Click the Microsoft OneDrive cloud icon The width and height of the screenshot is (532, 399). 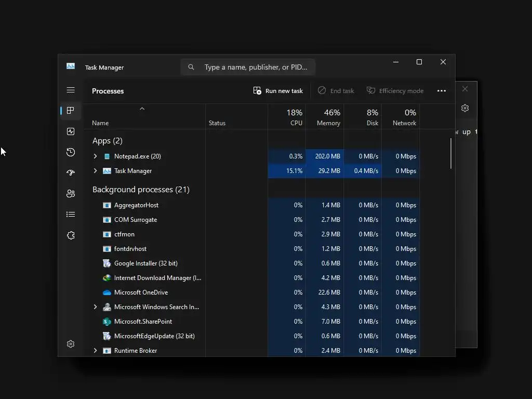coord(107,292)
